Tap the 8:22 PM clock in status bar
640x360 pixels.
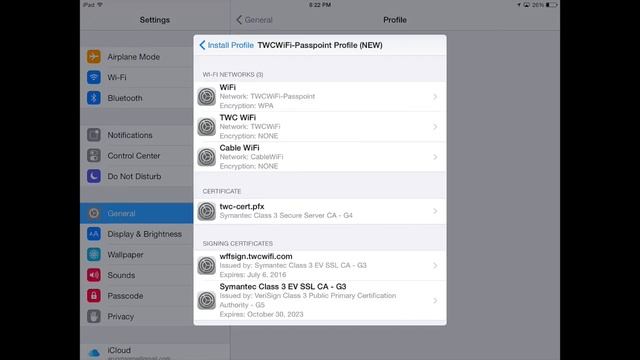click(320, 5)
